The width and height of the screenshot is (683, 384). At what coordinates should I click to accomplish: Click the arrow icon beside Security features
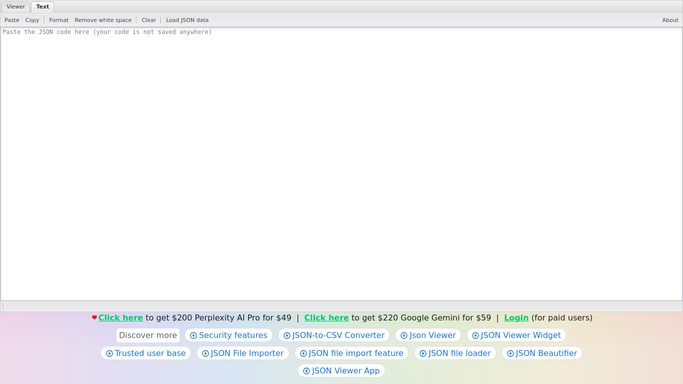pyautogui.click(x=193, y=336)
